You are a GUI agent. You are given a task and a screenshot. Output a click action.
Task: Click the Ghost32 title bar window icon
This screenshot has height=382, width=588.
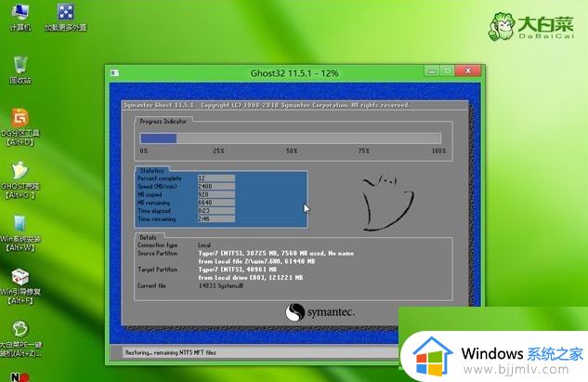pyautogui.click(x=115, y=72)
